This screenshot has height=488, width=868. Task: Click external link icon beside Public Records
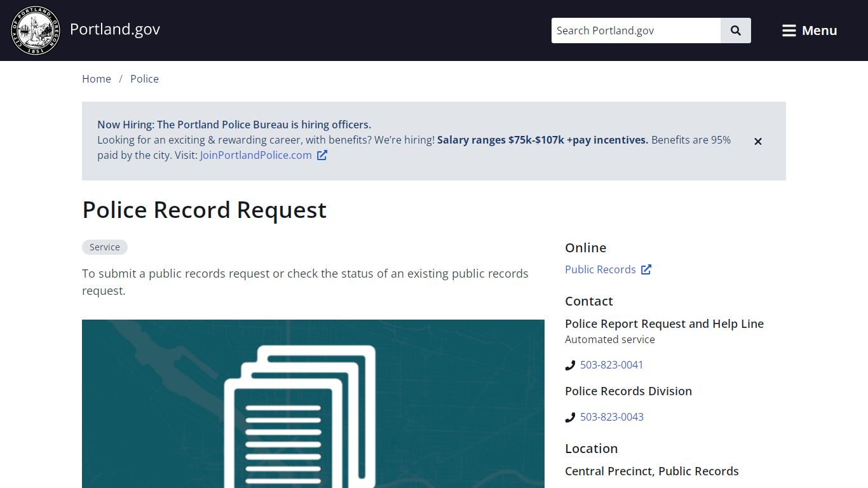click(646, 269)
